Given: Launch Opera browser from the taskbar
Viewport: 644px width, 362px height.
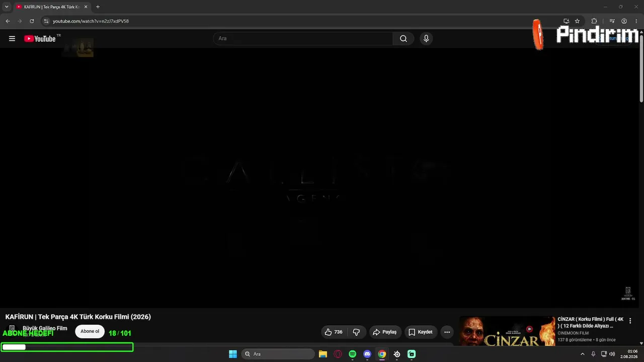Looking at the screenshot, I should pyautogui.click(x=338, y=354).
